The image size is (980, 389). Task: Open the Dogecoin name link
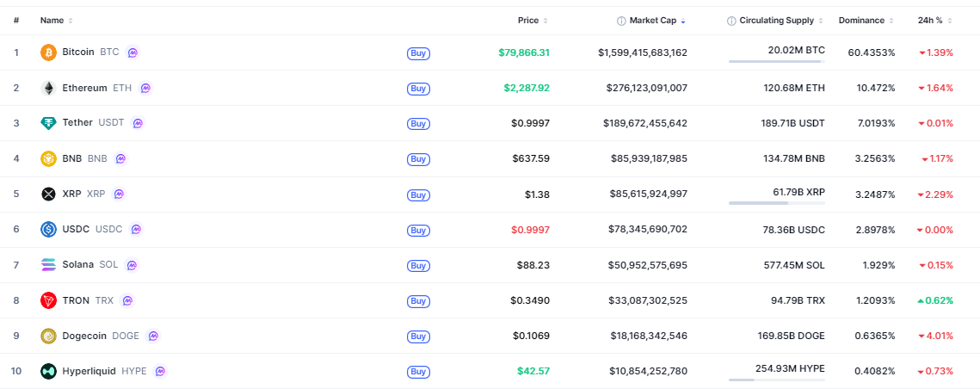coord(84,336)
